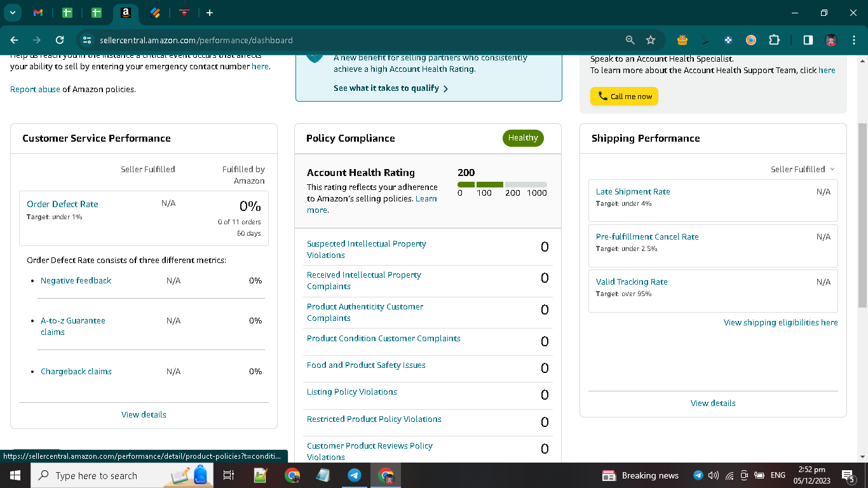Click the Type here to search box

point(121,475)
